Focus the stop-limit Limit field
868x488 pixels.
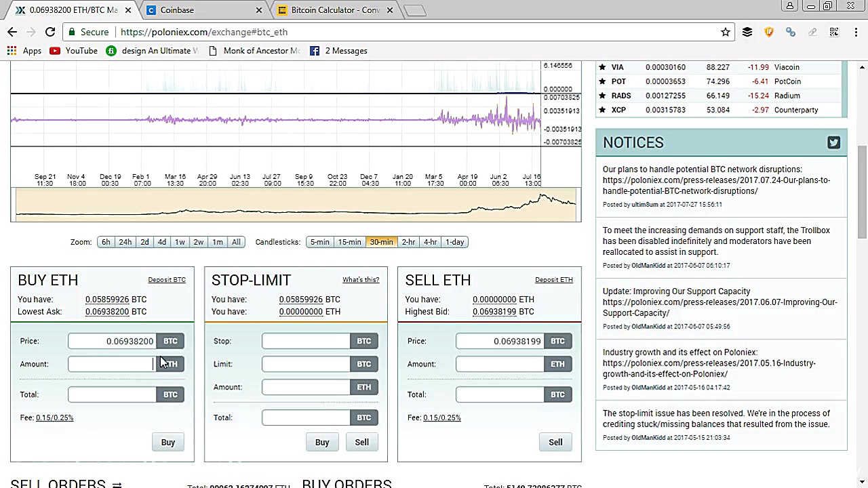306,364
